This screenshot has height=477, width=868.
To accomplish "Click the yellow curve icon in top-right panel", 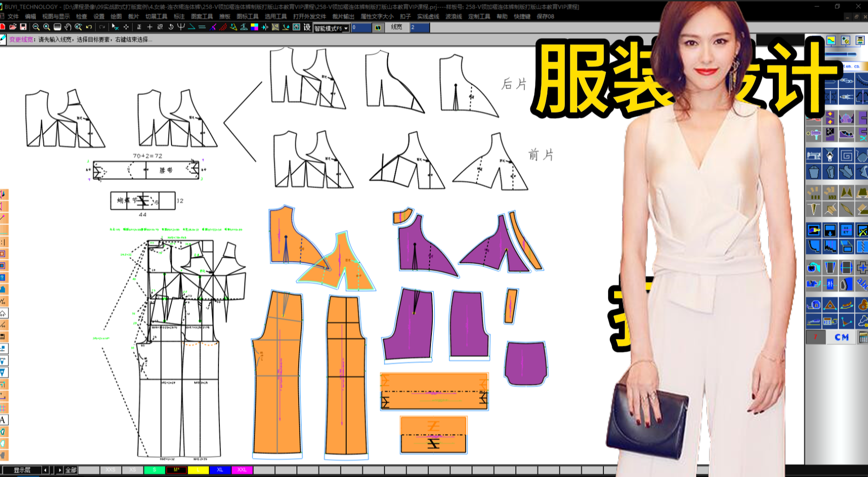I will pos(831,40).
